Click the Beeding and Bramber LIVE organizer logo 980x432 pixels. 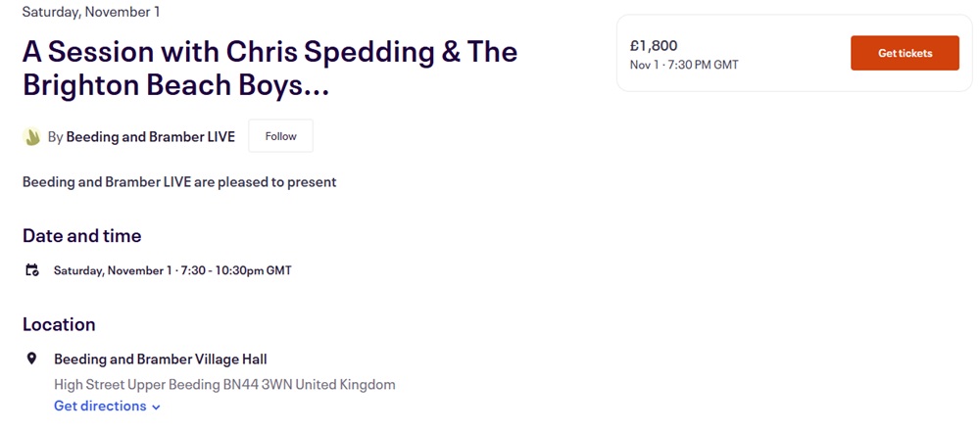pyautogui.click(x=32, y=137)
